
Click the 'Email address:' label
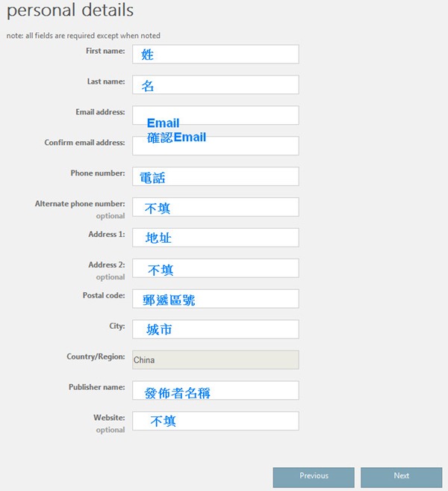100,112
